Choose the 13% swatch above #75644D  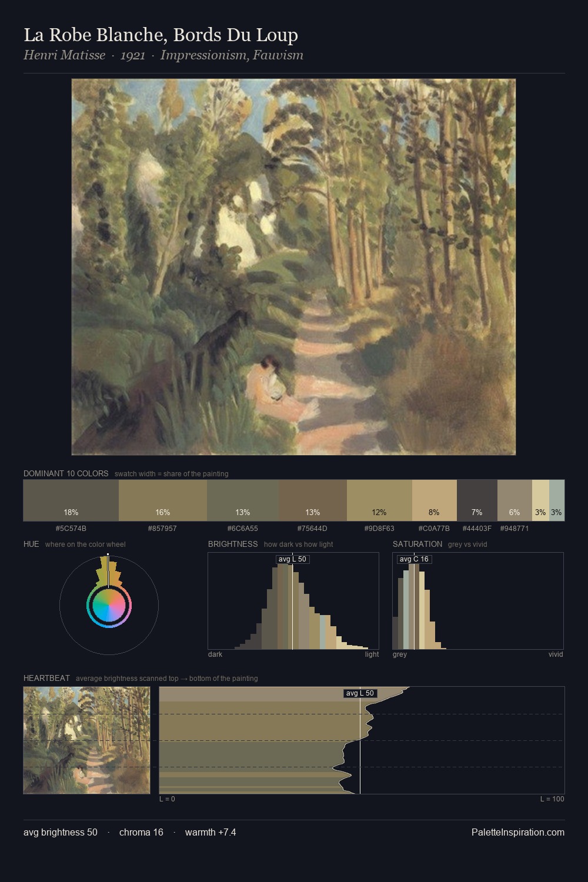[x=313, y=500]
